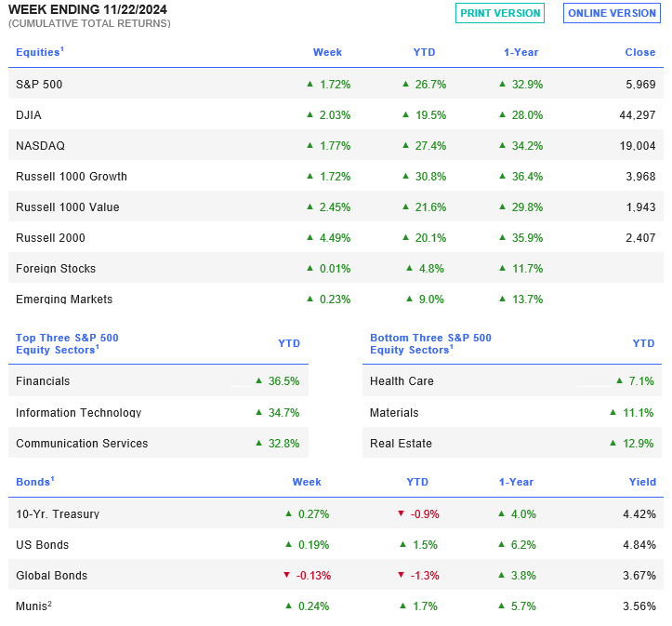Click DJIA weekly return 2.03%
672x626 pixels.
335,115
